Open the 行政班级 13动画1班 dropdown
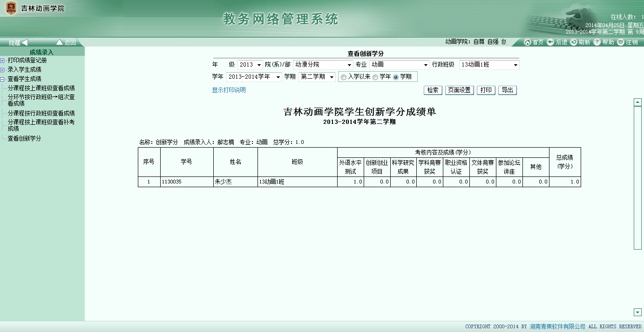Viewport: 644px width, 332px height. (x=515, y=65)
